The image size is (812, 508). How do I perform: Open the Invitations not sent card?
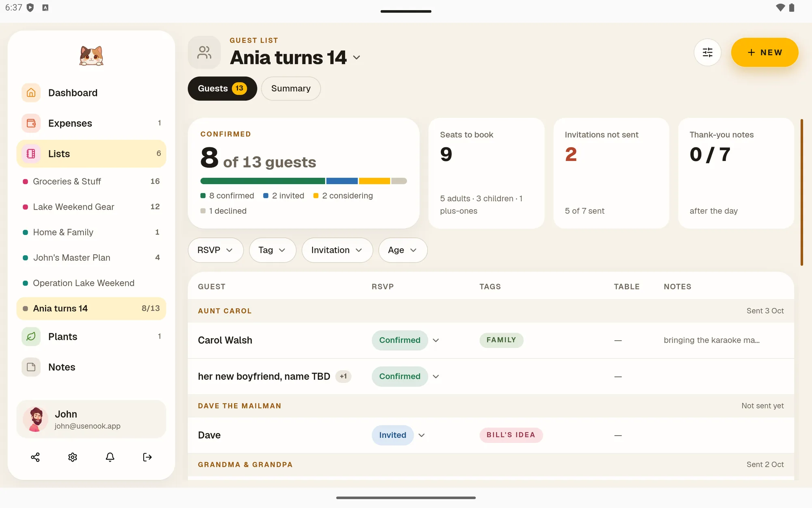[x=611, y=173]
